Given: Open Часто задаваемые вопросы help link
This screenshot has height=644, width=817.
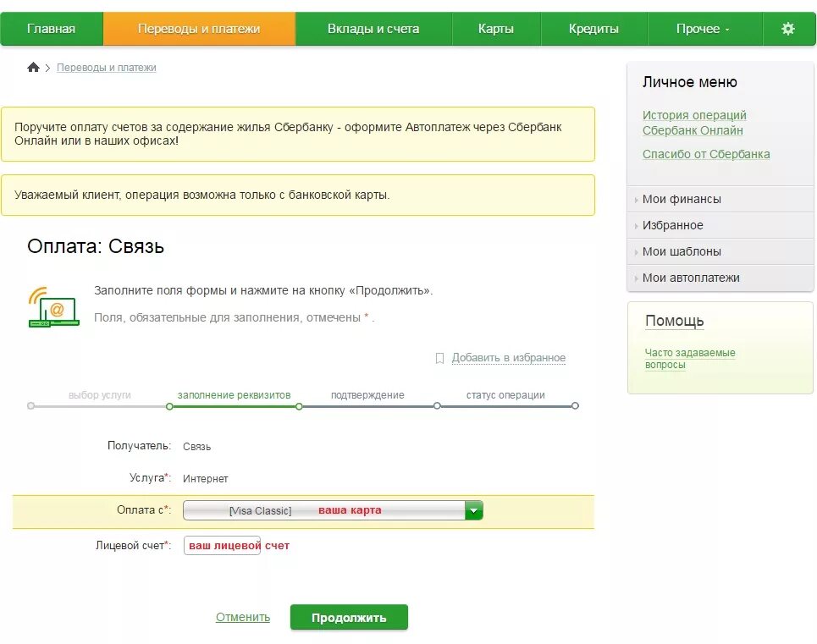Looking at the screenshot, I should point(690,359).
